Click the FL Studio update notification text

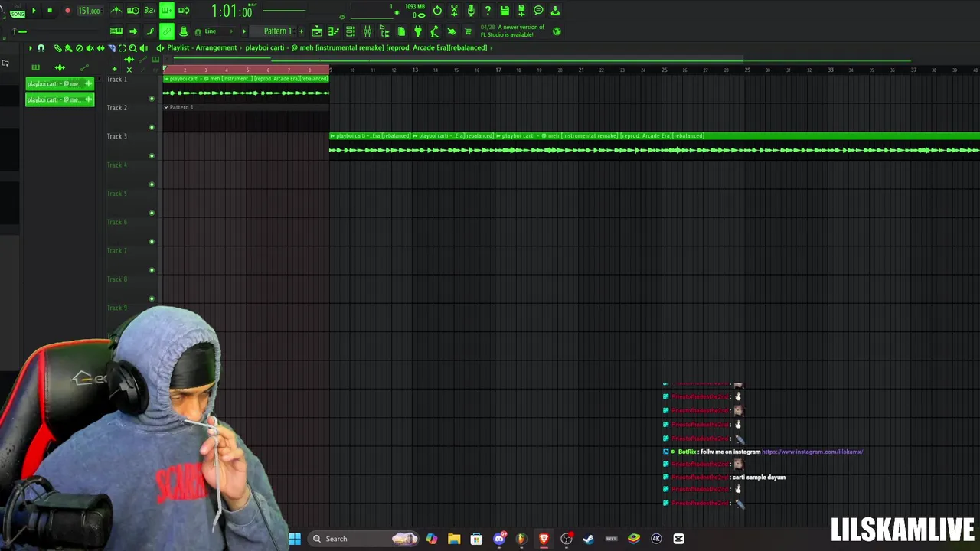pos(512,31)
